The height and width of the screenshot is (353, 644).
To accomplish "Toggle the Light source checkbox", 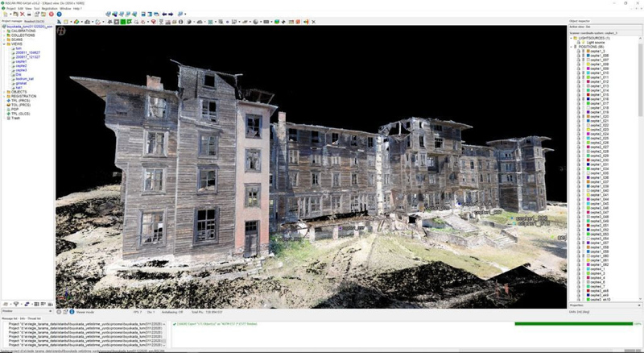I will click(x=582, y=42).
